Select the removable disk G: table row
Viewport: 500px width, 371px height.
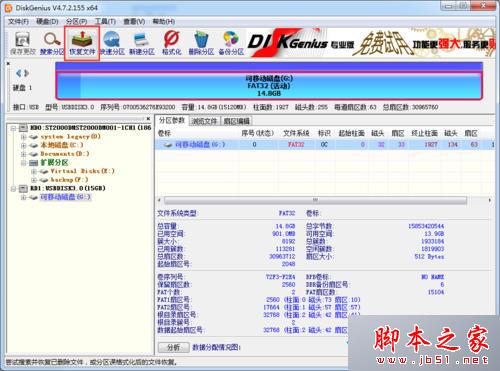325,145
